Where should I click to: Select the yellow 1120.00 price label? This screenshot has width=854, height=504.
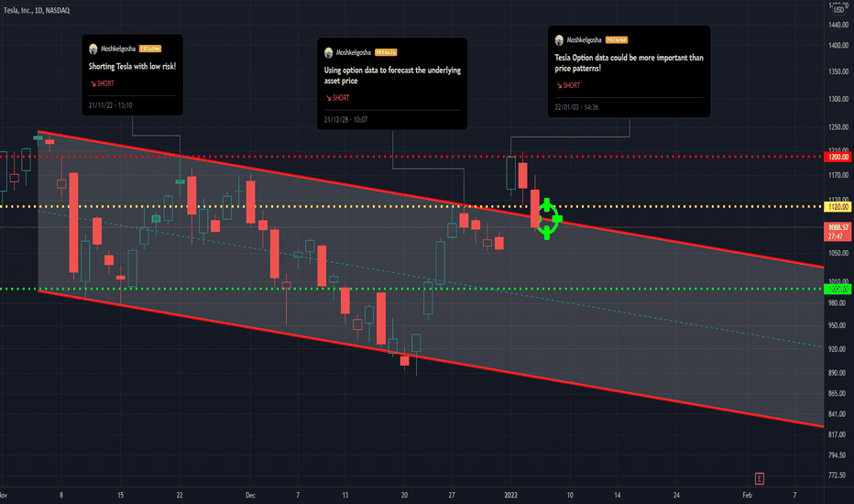pyautogui.click(x=838, y=206)
